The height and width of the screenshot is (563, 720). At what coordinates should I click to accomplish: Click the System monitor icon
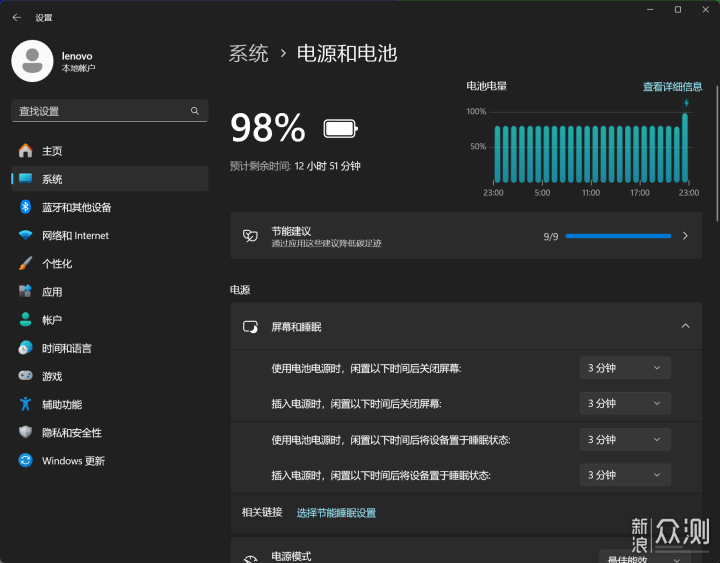click(x=25, y=179)
